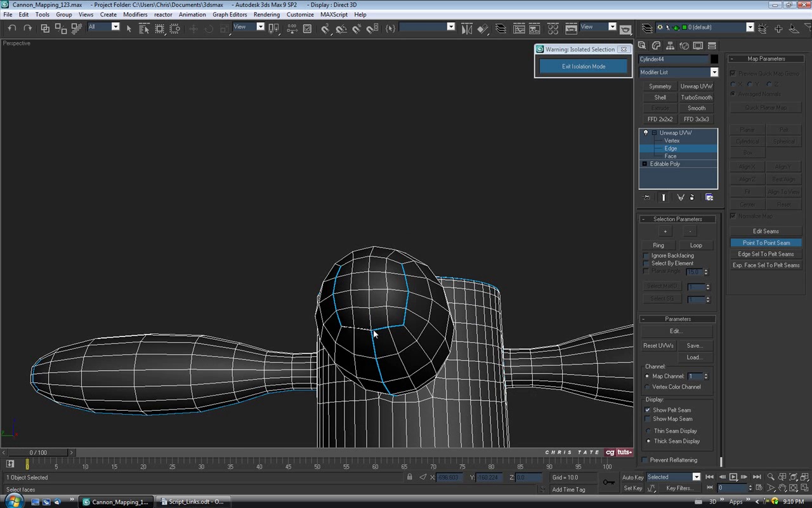Open the Customize menu

[300, 15]
